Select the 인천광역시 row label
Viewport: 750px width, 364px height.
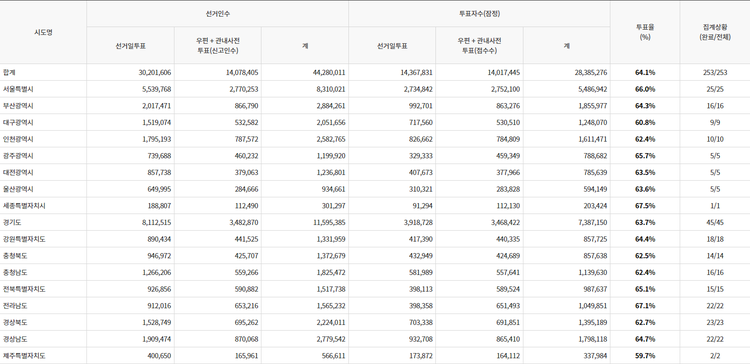[18, 139]
